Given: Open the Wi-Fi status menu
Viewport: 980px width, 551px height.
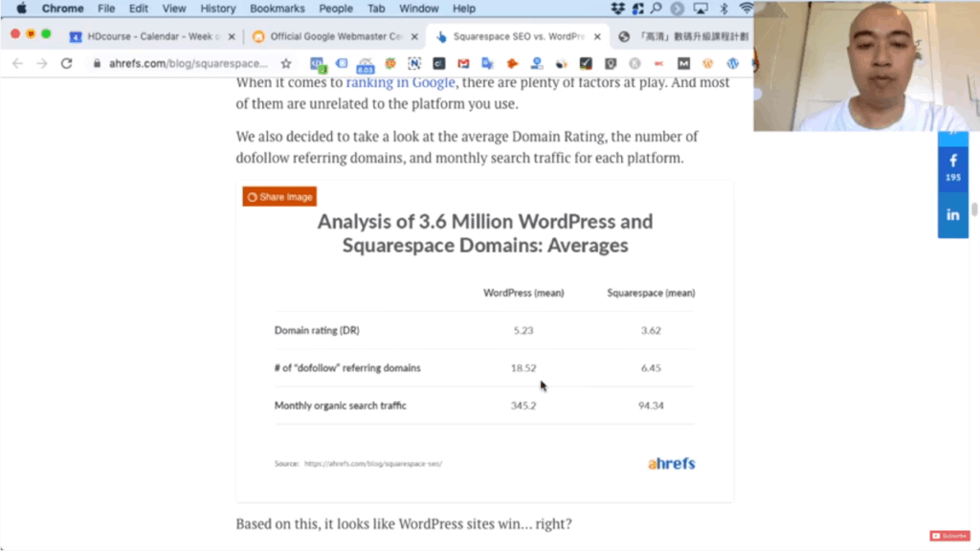Looking at the screenshot, I should click(746, 8).
